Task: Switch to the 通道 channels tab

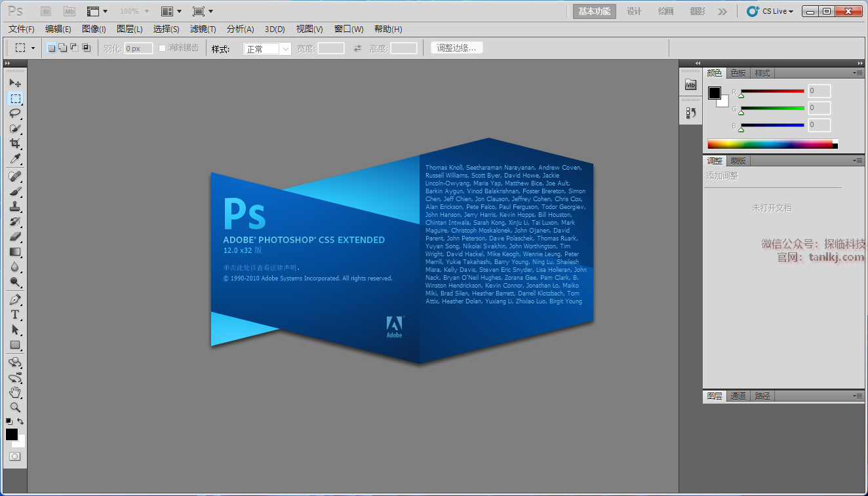Action: [738, 396]
